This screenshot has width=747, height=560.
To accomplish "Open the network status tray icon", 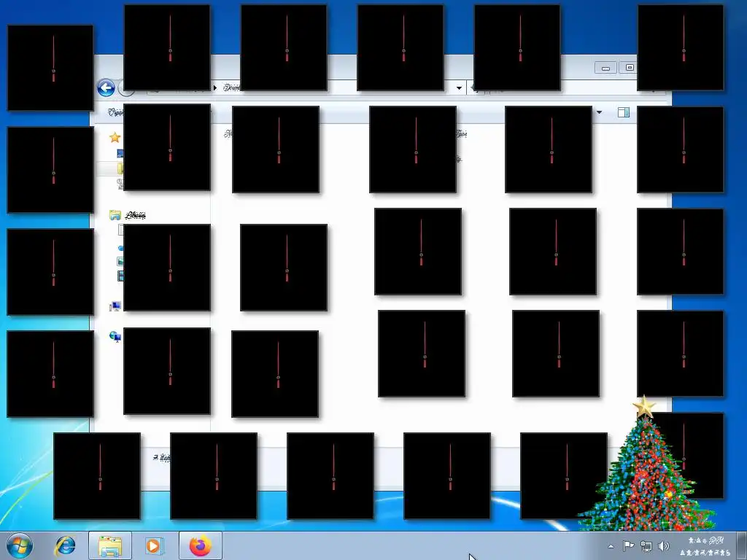I will click(646, 546).
